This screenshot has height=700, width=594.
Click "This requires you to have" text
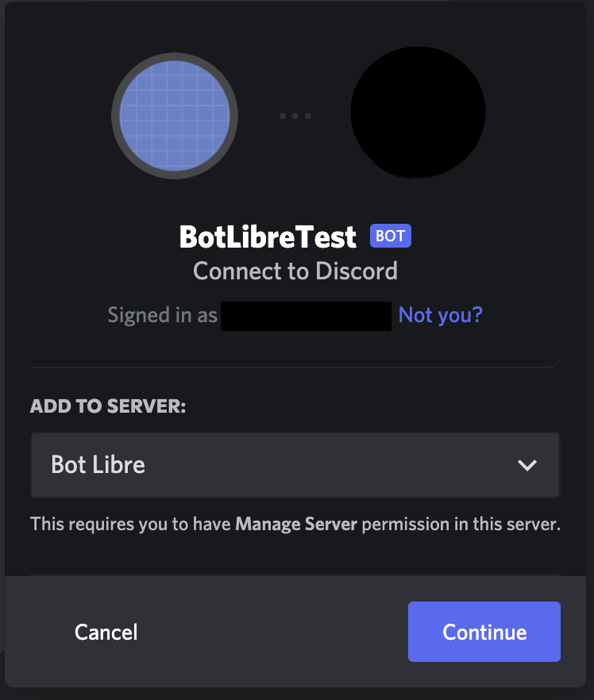pos(131,524)
